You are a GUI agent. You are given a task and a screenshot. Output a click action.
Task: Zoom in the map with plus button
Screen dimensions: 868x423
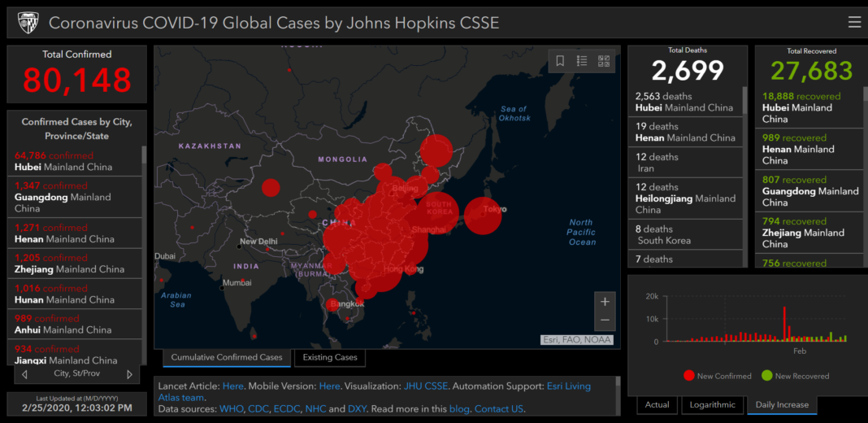click(605, 302)
